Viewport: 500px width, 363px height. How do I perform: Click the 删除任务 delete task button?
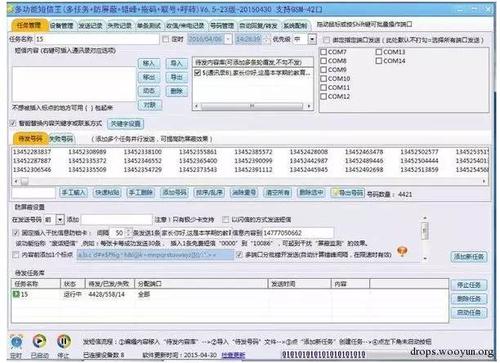pyautogui.click(x=469, y=299)
